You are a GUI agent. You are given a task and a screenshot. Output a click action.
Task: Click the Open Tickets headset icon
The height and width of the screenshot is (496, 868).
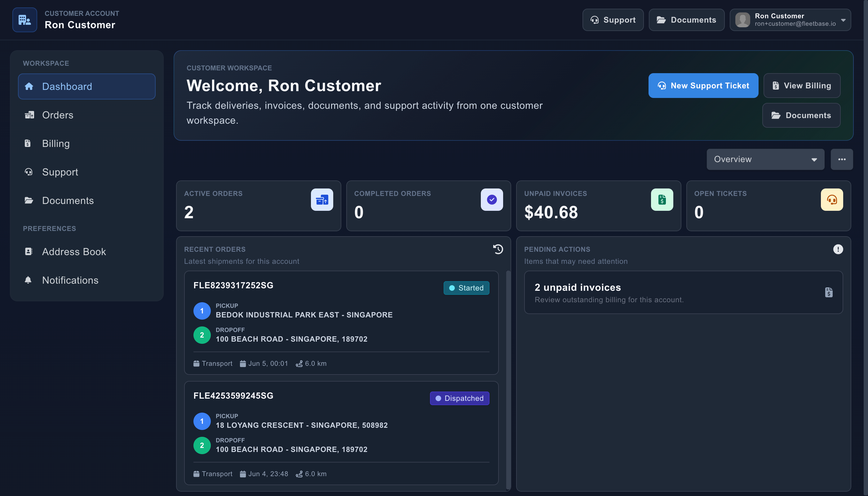pyautogui.click(x=831, y=200)
